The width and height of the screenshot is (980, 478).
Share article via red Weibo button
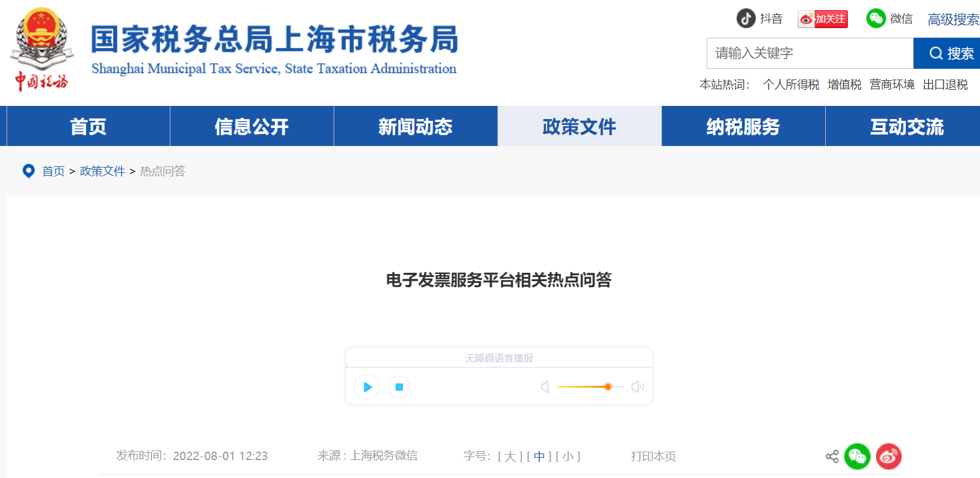(x=889, y=456)
